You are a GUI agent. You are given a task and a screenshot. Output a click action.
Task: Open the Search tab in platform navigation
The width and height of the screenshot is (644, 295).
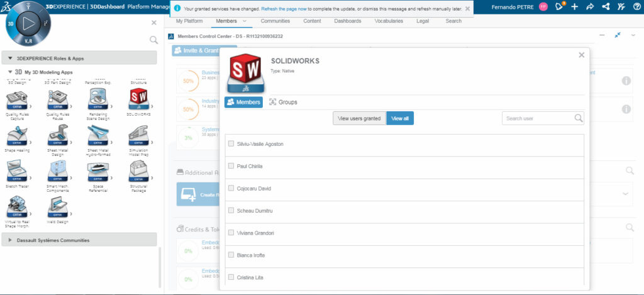tap(453, 21)
